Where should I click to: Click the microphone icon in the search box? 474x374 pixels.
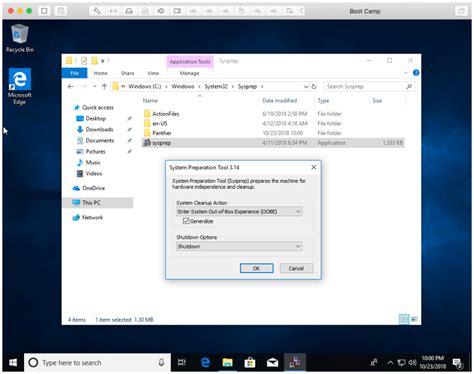[161, 362]
